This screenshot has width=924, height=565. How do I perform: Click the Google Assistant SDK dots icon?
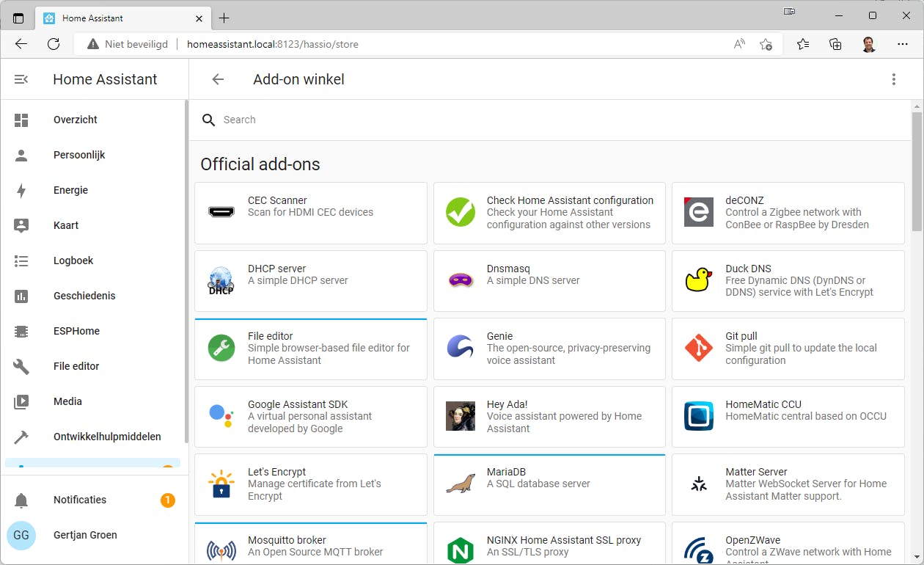[x=221, y=416]
